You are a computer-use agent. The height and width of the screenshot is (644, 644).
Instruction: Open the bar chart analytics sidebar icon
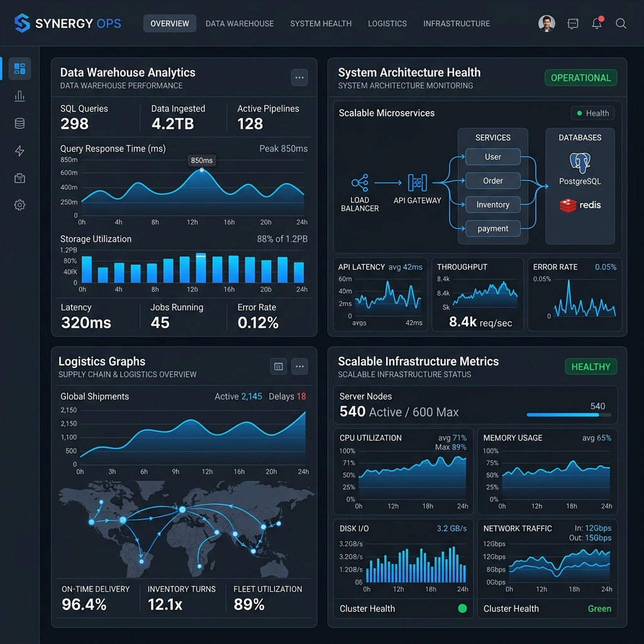coord(19,96)
